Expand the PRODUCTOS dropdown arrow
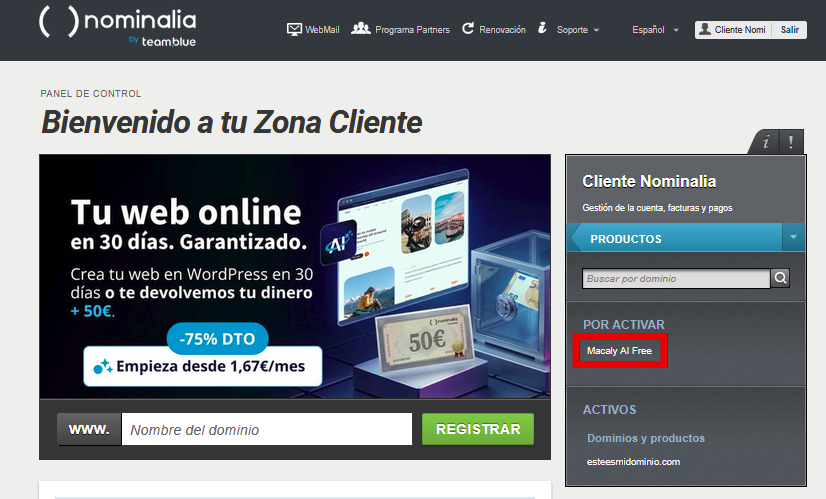Viewport: 826px width, 499px height. pos(793,238)
